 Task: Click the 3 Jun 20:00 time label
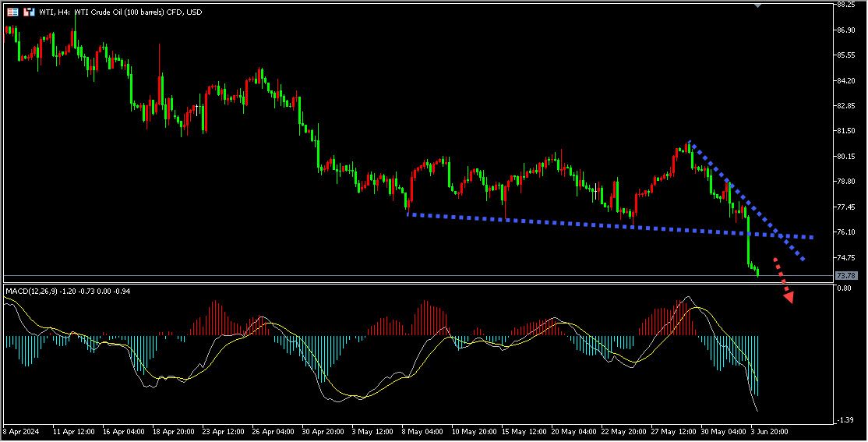(770, 430)
